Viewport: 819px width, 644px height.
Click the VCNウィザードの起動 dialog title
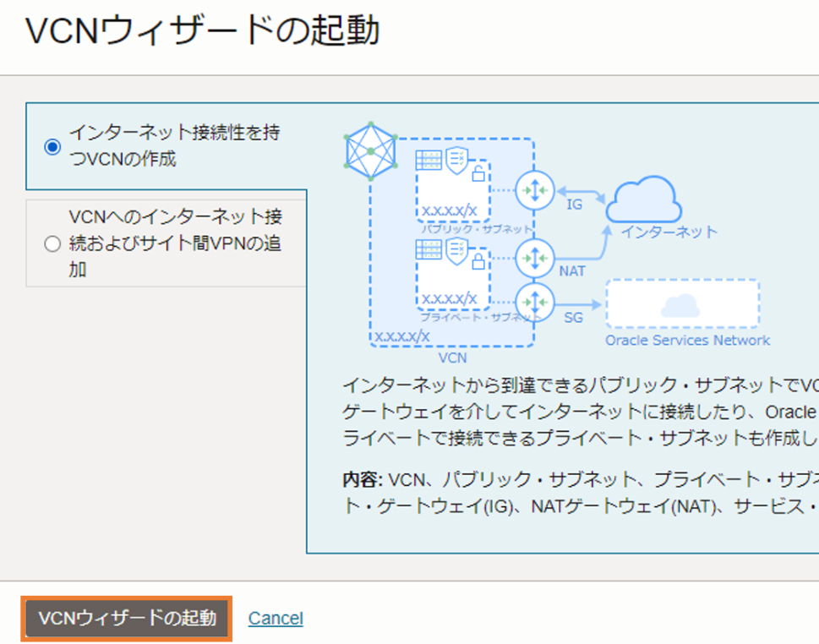[x=203, y=31]
